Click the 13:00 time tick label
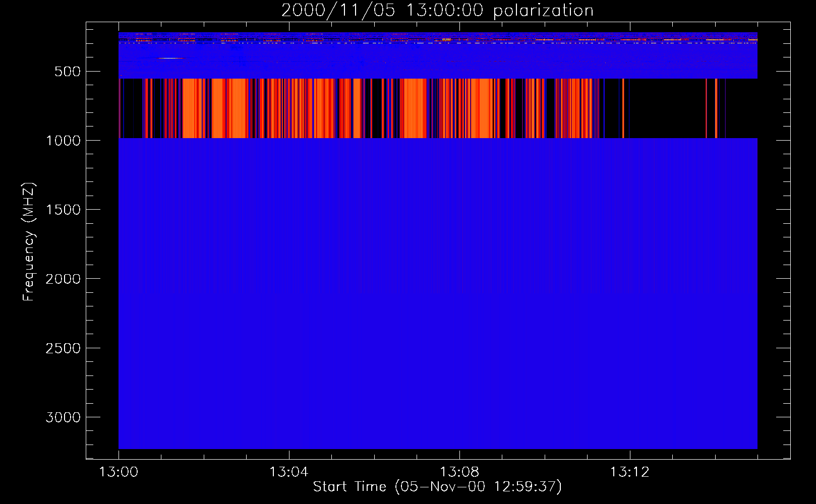The height and width of the screenshot is (504, 816). click(119, 472)
